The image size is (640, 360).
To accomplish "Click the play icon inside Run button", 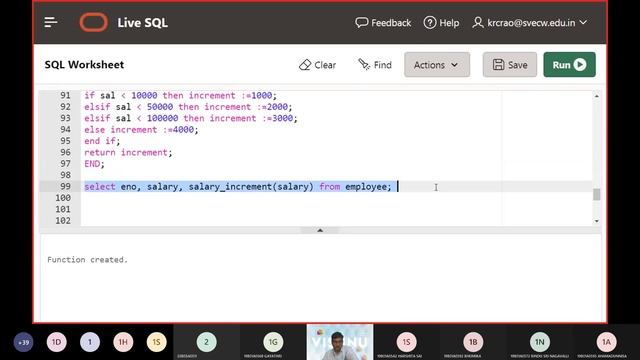I will tap(580, 64).
